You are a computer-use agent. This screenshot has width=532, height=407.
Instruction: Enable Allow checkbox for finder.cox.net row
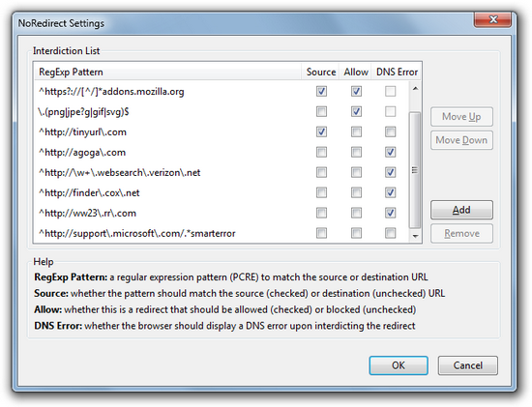click(x=356, y=193)
